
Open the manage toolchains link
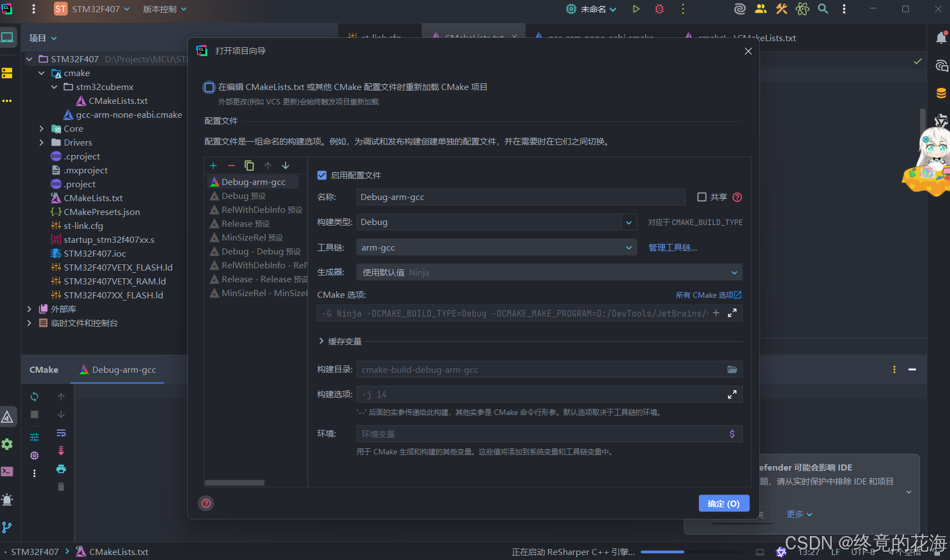pyautogui.click(x=673, y=248)
